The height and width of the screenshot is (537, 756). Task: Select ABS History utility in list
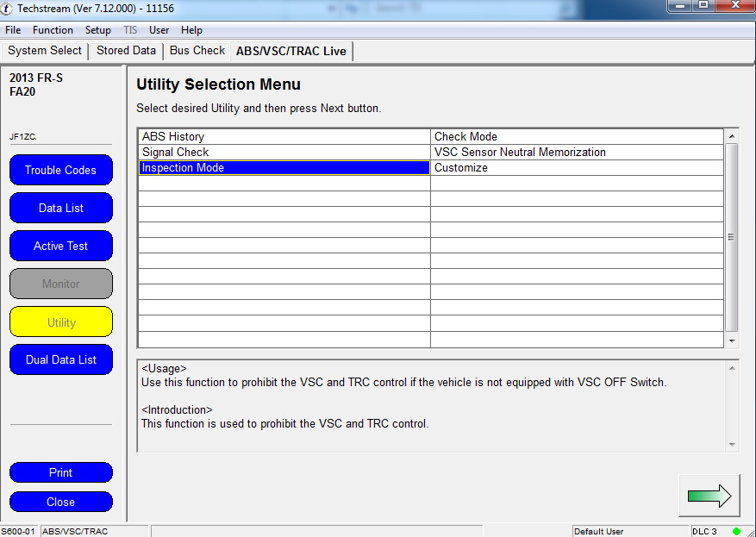(x=284, y=136)
